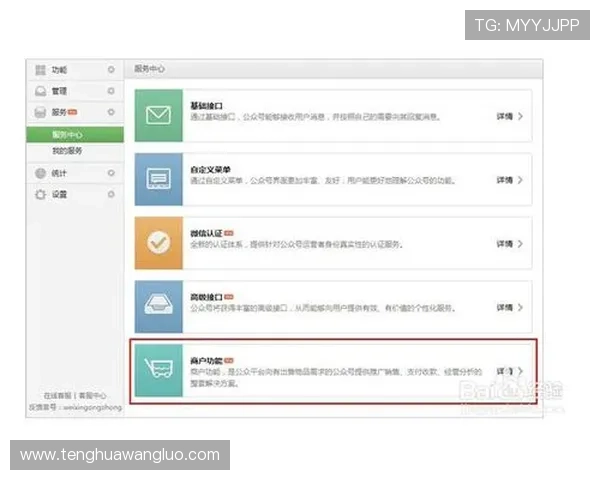Click the 服务 sidebar icon
The height and width of the screenshot is (480, 600).
[x=40, y=112]
